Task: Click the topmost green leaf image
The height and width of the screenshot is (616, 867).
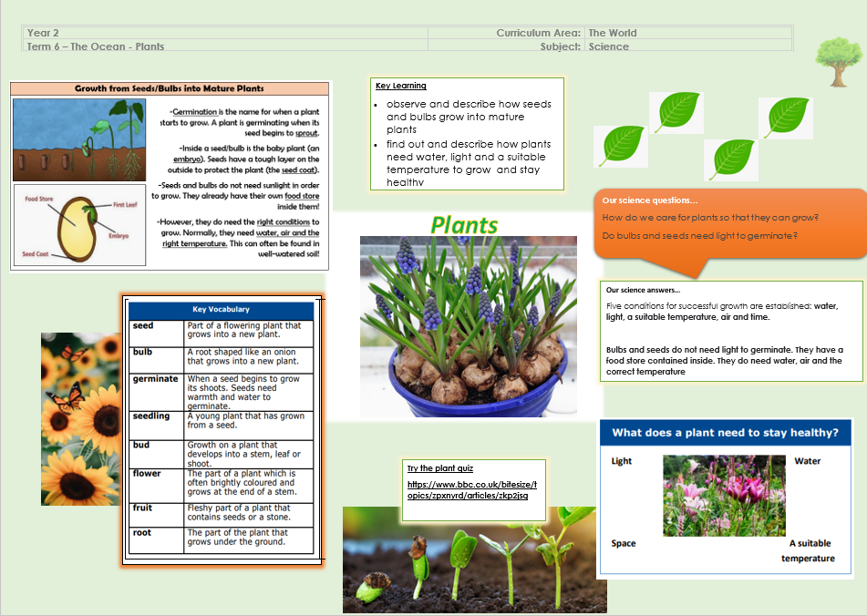Action: [676, 112]
